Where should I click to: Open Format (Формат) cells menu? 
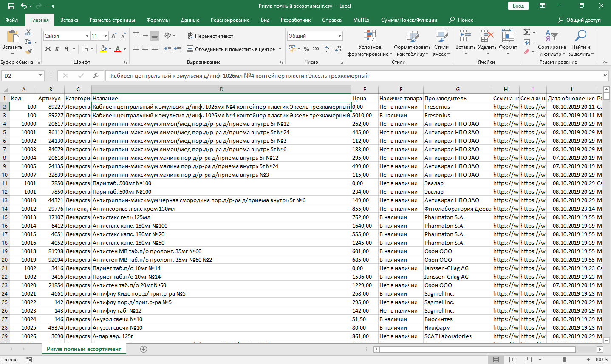[x=508, y=43]
